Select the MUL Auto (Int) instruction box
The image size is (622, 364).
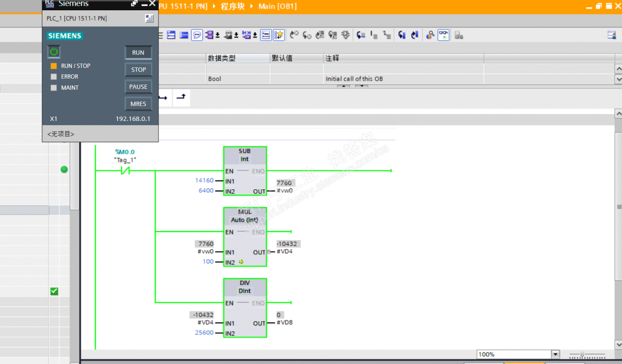point(245,237)
